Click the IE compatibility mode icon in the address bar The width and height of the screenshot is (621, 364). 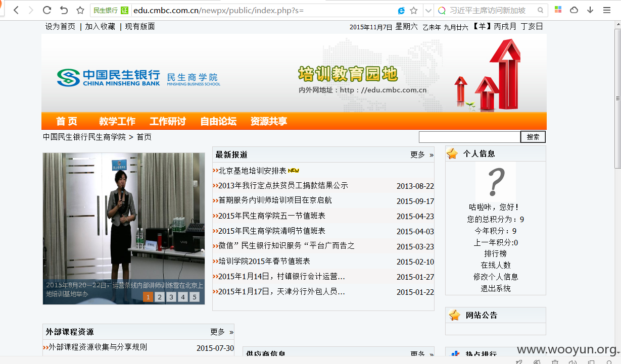coord(401,10)
